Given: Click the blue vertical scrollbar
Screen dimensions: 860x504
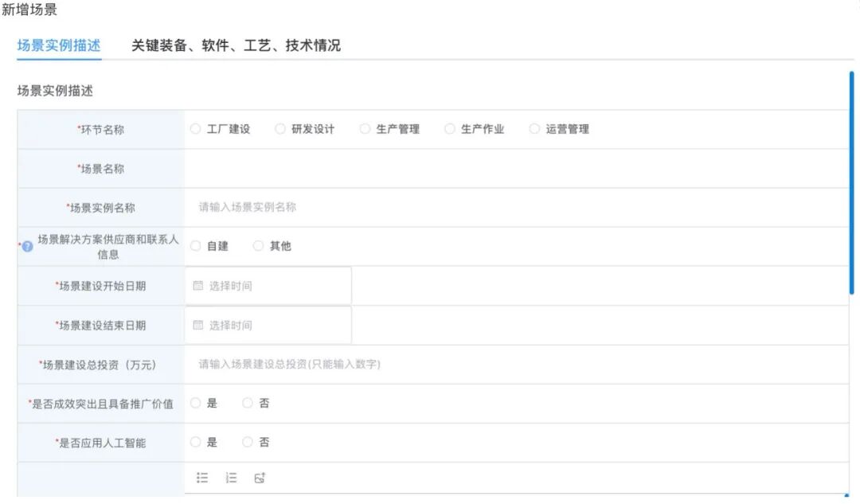Looking at the screenshot, I should click(852, 182).
